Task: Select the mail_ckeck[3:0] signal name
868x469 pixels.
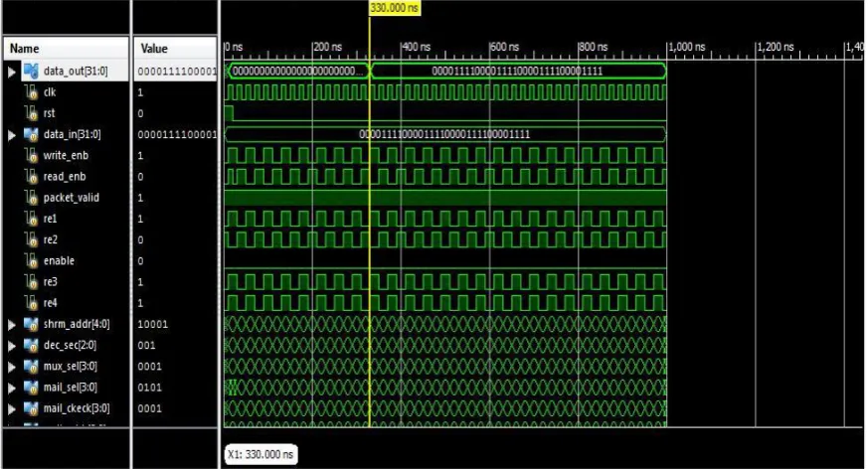Action: pos(77,408)
